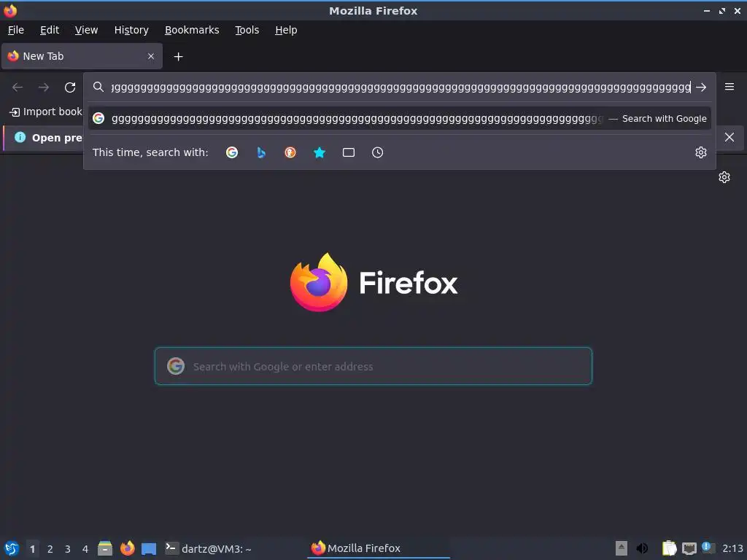The image size is (747, 560).
Task: Click the Go arrow in the address bar
Action: (701, 87)
